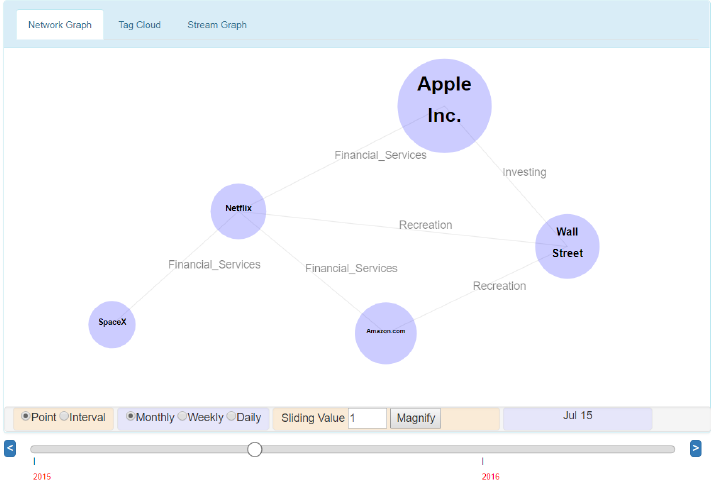Screen dimensions: 711x489
Task: Click the Recreation label between Netflix and Wall Street
Action: click(425, 225)
